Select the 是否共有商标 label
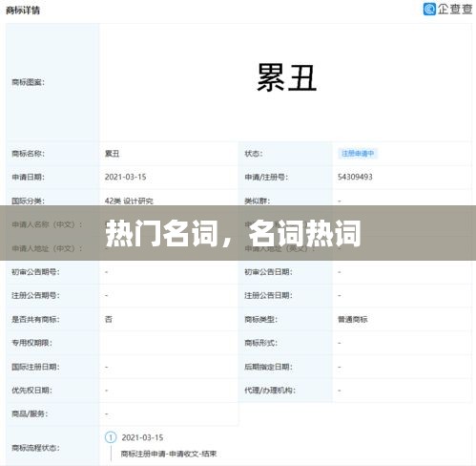This screenshot has height=466, width=476. coord(35,319)
